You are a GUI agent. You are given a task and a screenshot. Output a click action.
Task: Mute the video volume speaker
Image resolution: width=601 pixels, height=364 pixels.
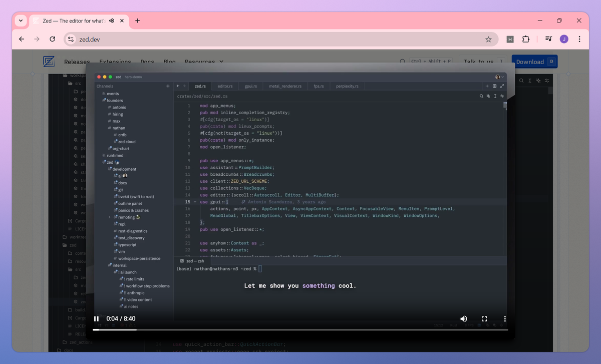pyautogui.click(x=464, y=318)
